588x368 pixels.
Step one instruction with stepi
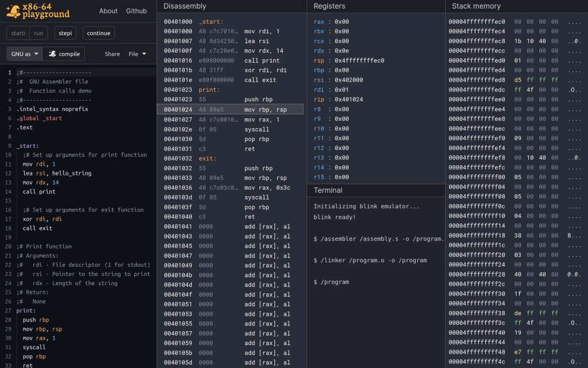pos(65,33)
